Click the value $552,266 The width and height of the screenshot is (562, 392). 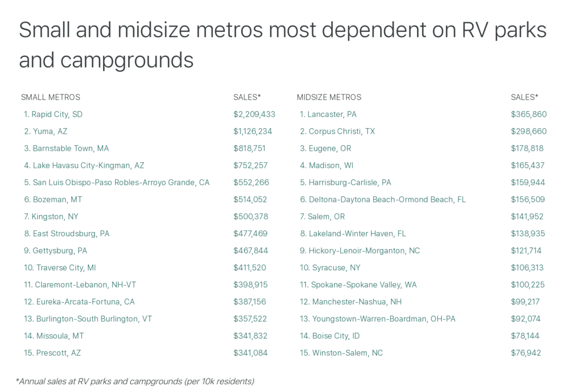coord(251,183)
